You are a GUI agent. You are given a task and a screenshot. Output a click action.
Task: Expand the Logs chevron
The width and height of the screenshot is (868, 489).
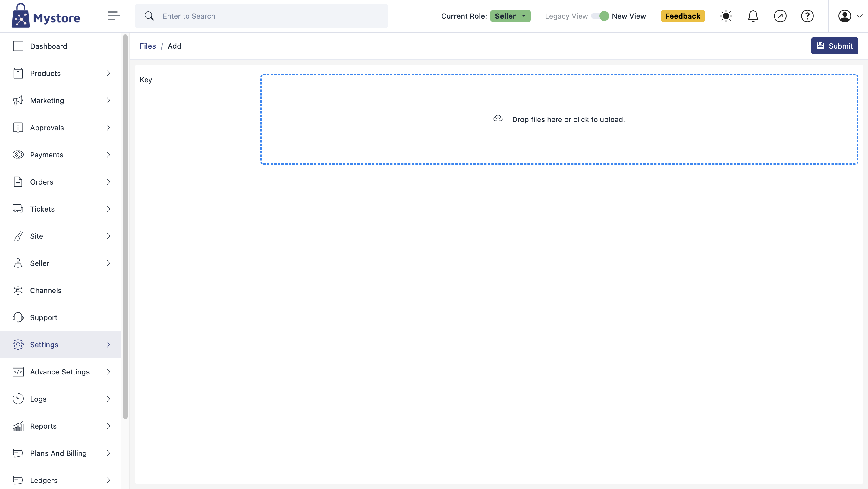(108, 399)
